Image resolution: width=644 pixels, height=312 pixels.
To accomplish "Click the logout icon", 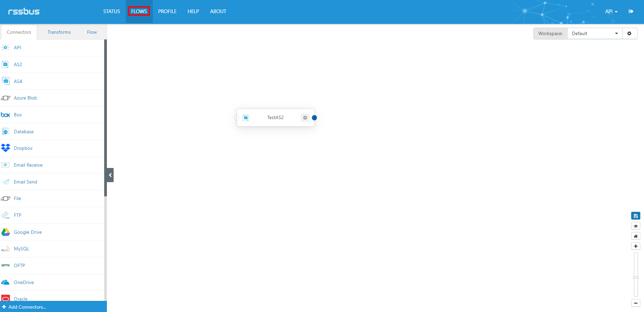I will [x=631, y=11].
